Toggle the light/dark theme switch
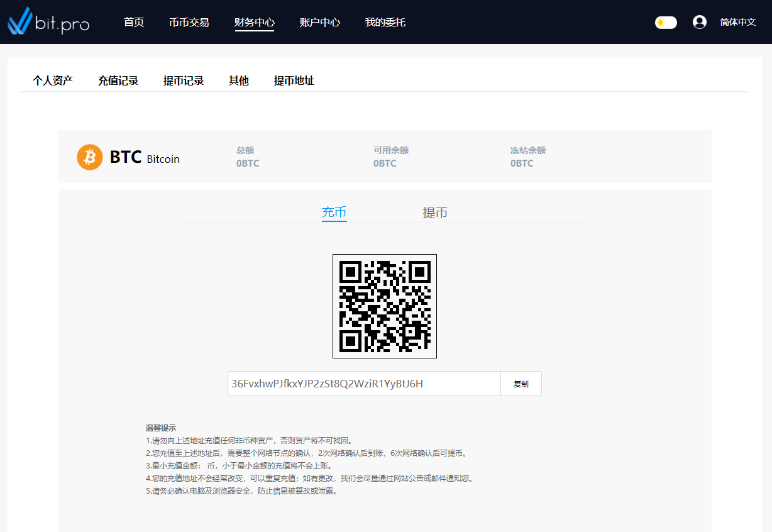 tap(666, 23)
